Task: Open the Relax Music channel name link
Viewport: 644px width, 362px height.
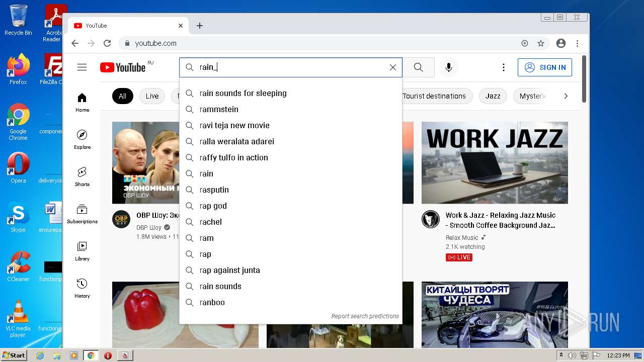Action: pos(462,237)
